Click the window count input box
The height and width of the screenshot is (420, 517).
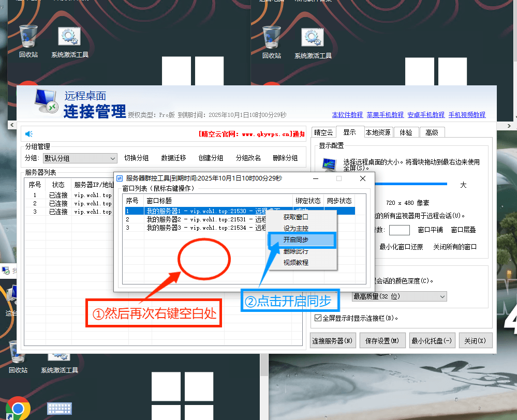coord(399,230)
